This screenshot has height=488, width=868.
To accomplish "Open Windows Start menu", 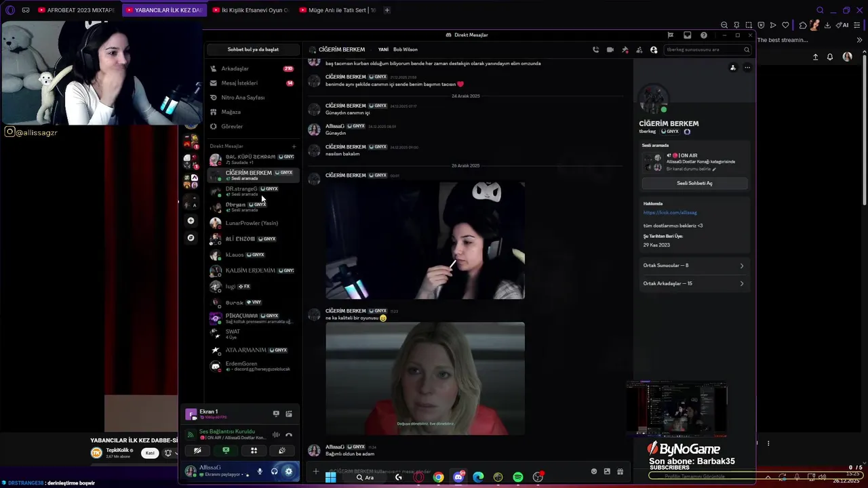I will 330,477.
